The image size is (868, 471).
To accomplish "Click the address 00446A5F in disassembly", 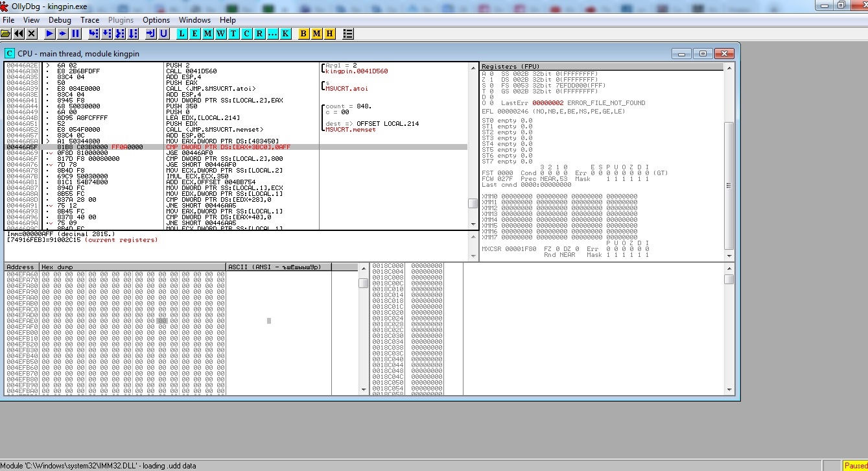I will coord(21,147).
